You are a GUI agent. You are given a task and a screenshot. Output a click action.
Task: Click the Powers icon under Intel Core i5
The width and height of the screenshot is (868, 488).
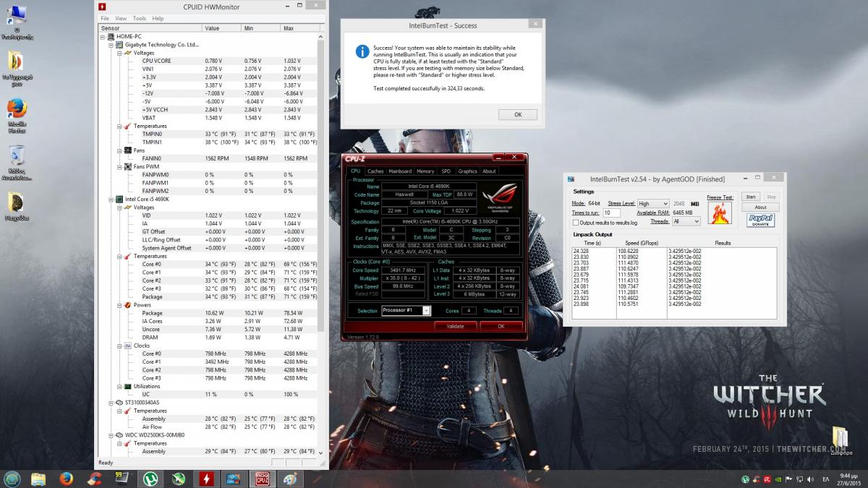point(128,305)
